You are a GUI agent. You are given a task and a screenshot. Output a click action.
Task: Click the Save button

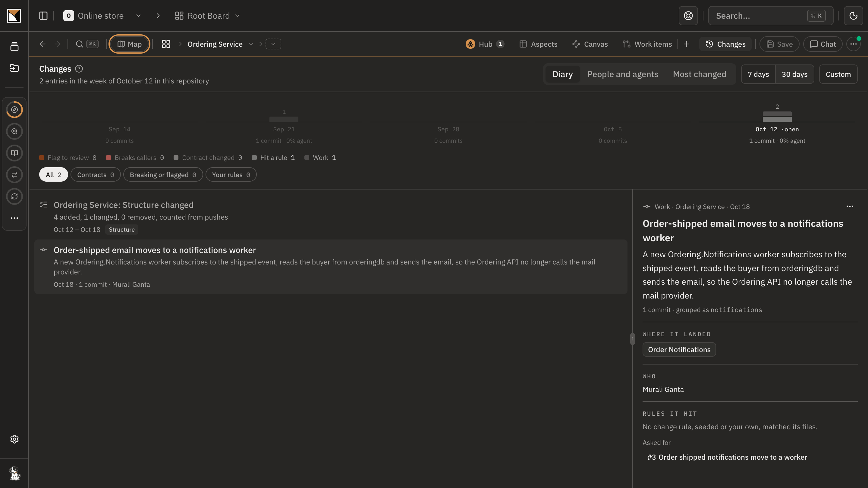pyautogui.click(x=779, y=44)
